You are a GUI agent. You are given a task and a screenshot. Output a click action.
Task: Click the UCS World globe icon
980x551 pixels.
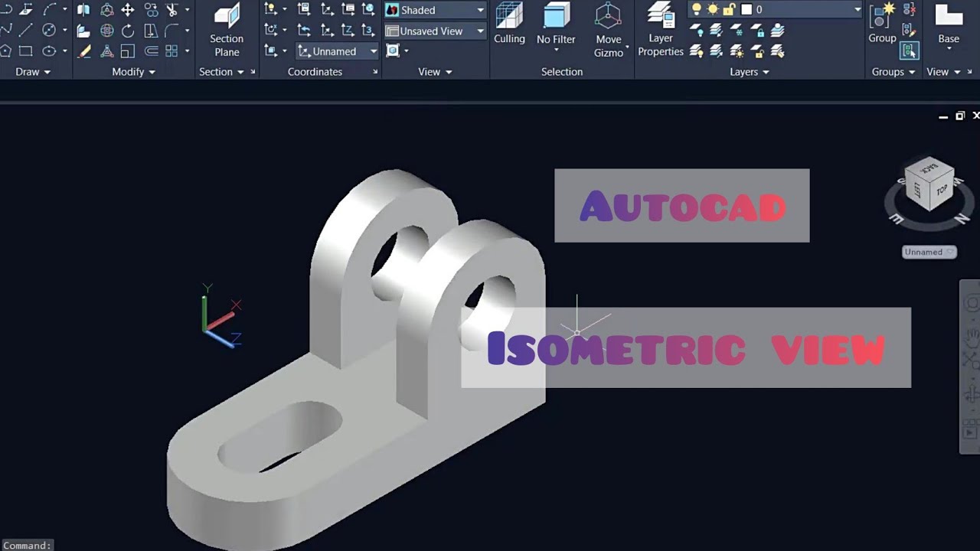coord(368,10)
